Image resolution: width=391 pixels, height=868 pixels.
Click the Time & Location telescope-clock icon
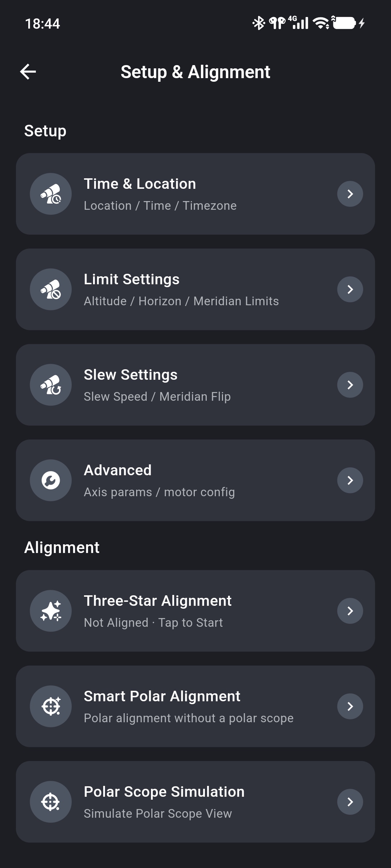point(51,194)
